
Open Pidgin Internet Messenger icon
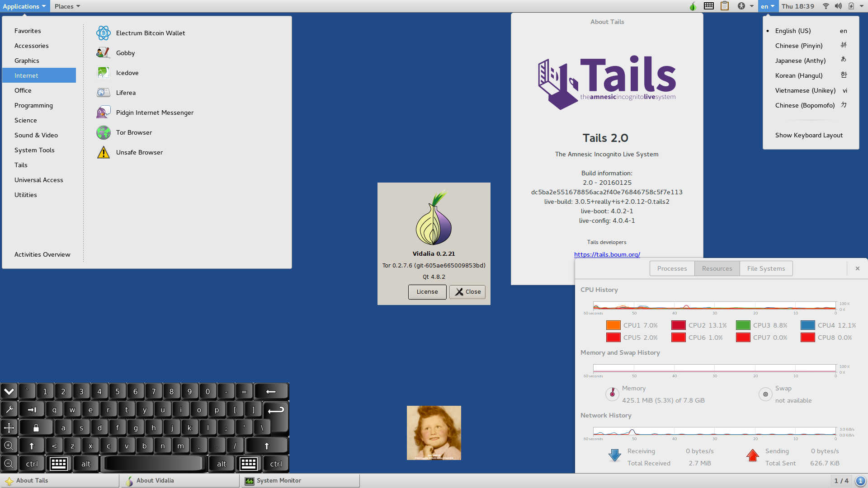point(103,113)
